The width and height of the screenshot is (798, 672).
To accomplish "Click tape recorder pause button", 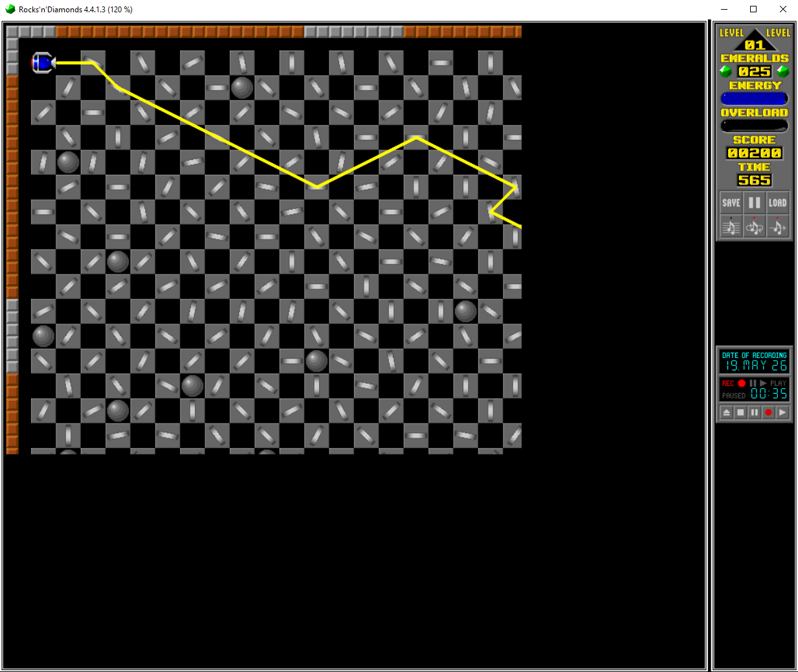I will click(755, 412).
